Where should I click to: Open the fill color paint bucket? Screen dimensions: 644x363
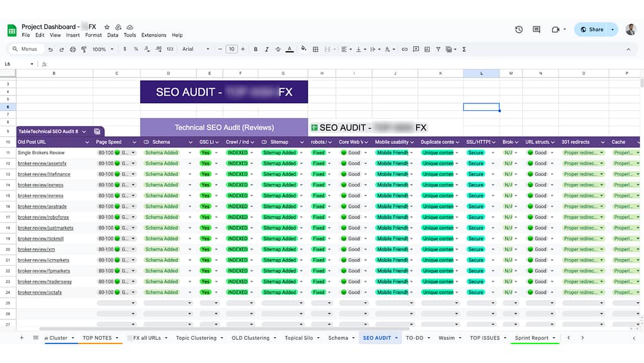[x=303, y=49]
